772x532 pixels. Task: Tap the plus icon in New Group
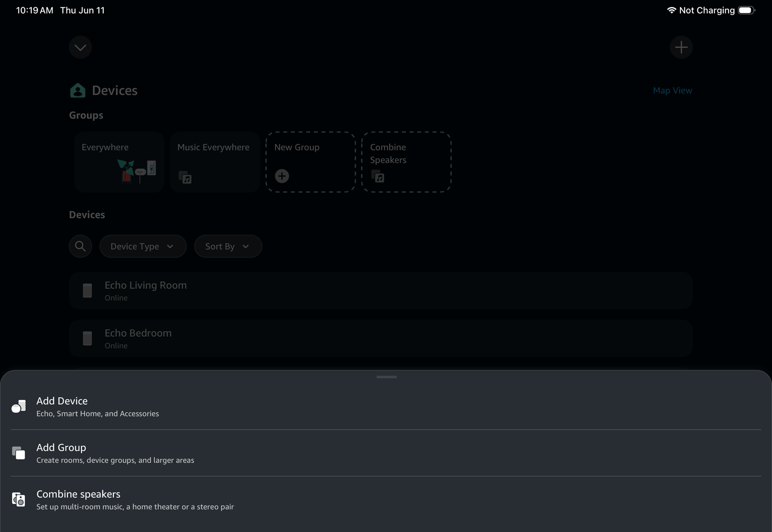click(x=282, y=176)
